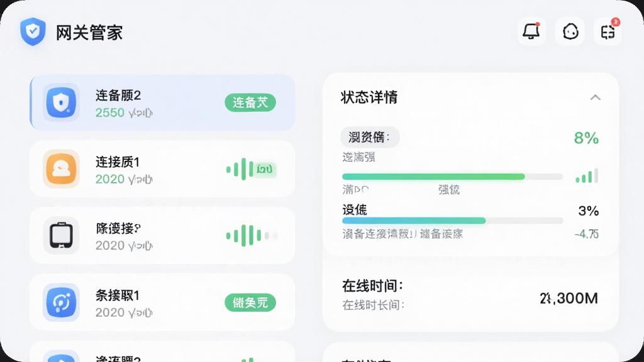Click the orange device icon in list
The image size is (644, 362).
tap(61, 168)
